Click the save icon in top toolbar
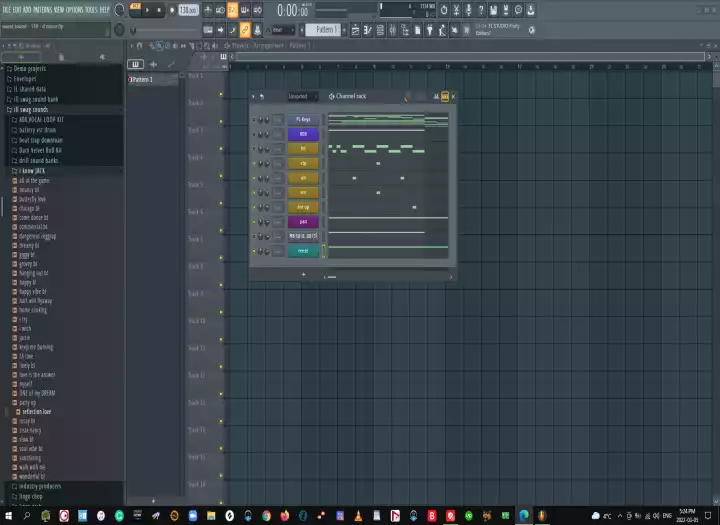This screenshot has width=720, height=525. 494,10
